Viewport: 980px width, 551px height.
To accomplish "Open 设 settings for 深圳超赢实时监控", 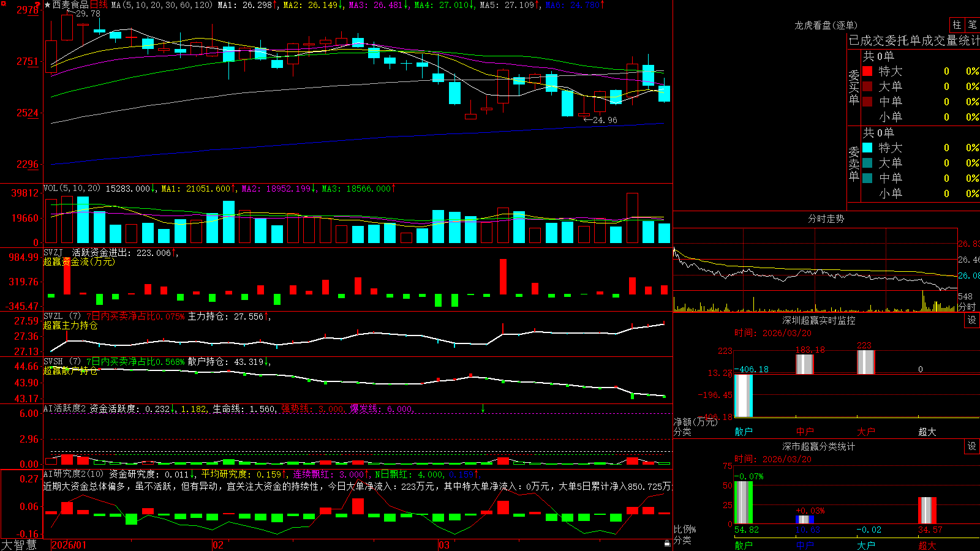I will click(x=972, y=320).
